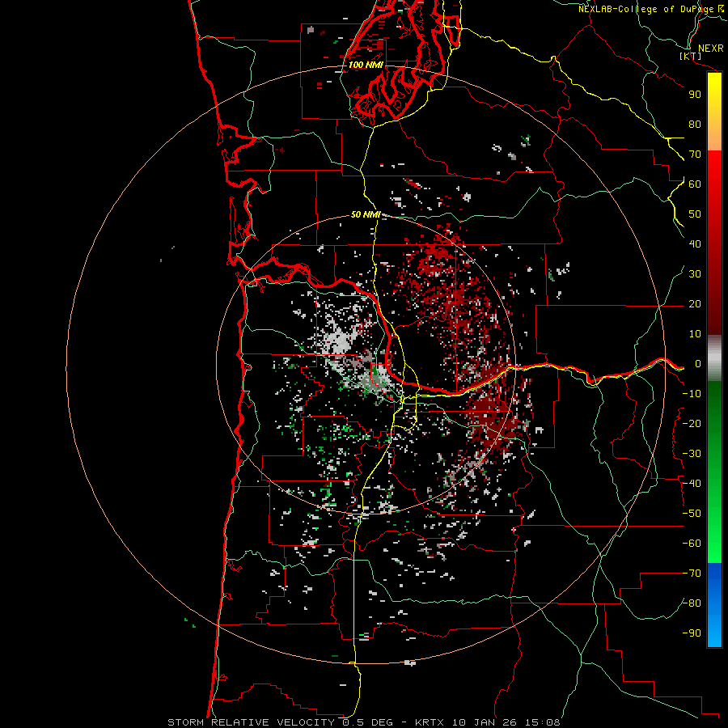Image resolution: width=728 pixels, height=728 pixels.
Task: Pick the light blue bottom segment of color bar
Action: click(714, 632)
